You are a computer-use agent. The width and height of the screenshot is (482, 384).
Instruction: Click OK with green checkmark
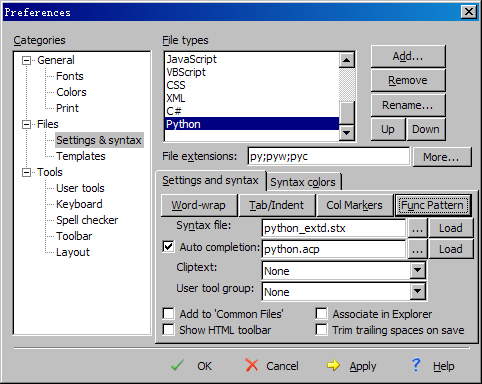[191, 366]
